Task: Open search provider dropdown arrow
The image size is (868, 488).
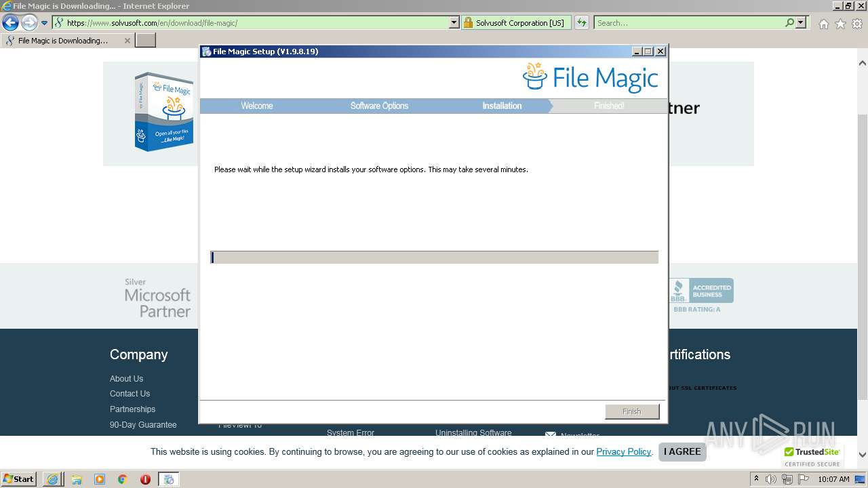Action: 801,23
